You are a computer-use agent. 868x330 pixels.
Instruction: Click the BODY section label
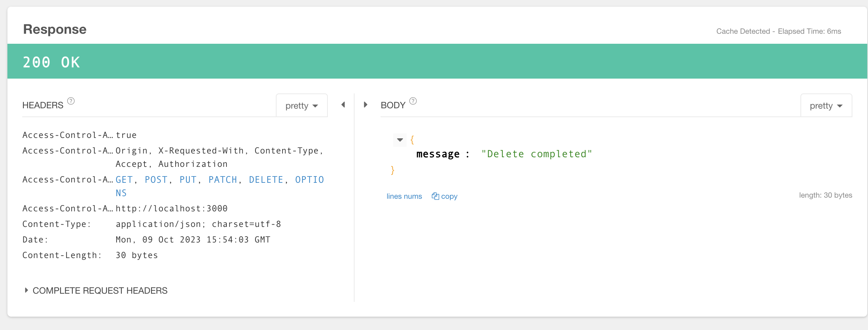[393, 105]
